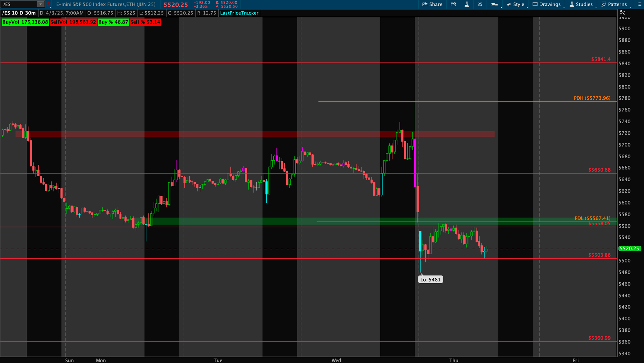Open the 30m timeframe dropdown
644x363 pixels.
coord(495,4)
